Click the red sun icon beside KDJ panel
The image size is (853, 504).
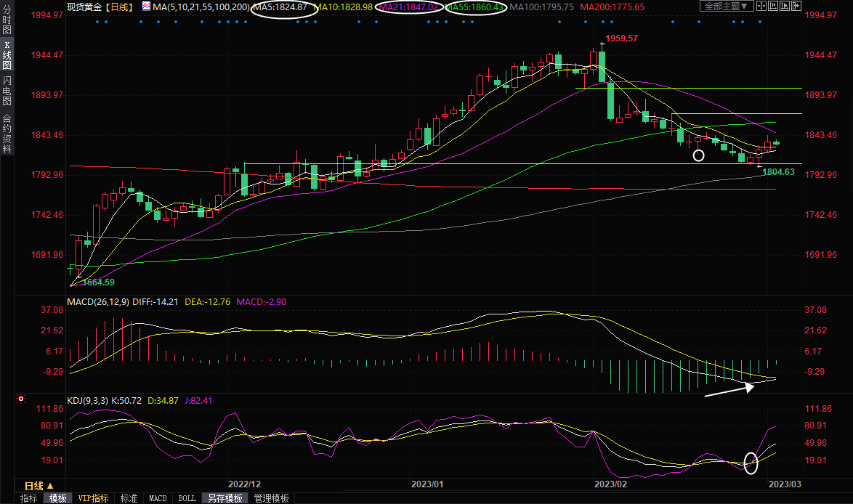(x=21, y=399)
